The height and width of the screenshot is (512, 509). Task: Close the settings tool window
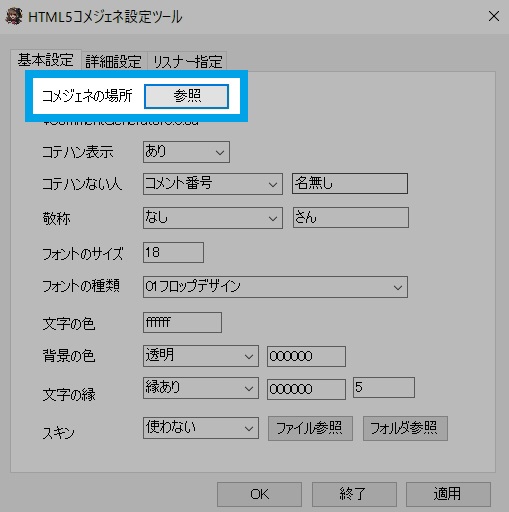click(494, 16)
